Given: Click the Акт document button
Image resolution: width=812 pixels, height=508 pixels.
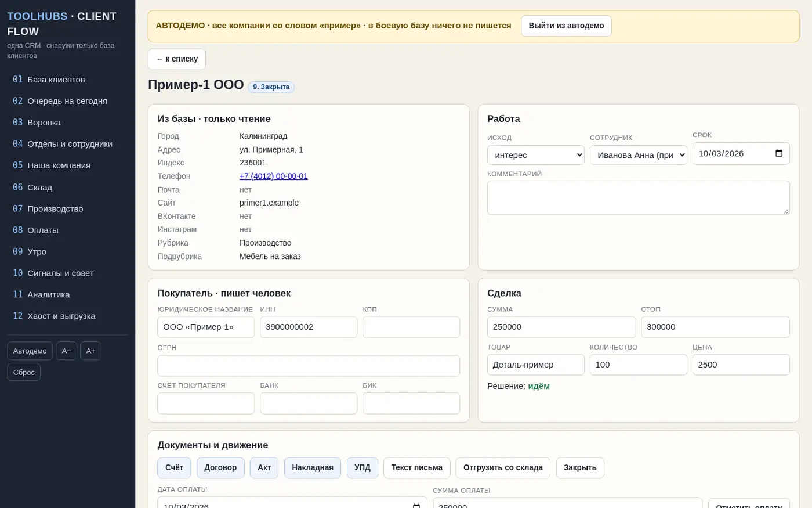Looking at the screenshot, I should (x=264, y=468).
